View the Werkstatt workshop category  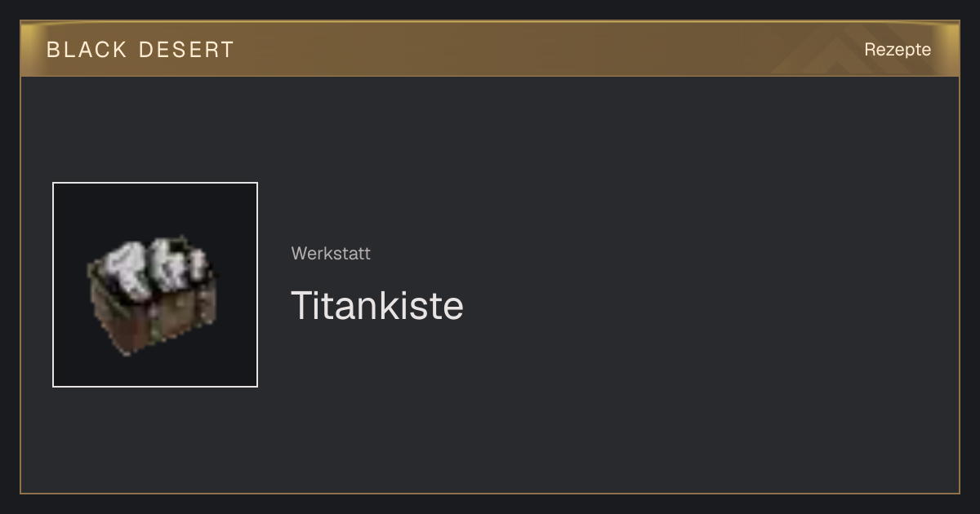coord(331,254)
